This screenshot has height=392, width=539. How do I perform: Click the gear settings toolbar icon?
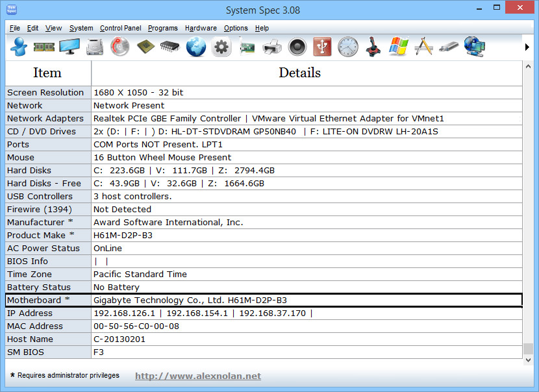coord(221,47)
